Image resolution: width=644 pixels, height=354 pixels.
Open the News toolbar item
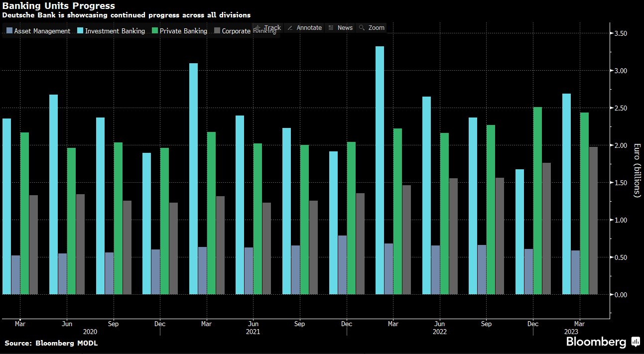(340, 28)
